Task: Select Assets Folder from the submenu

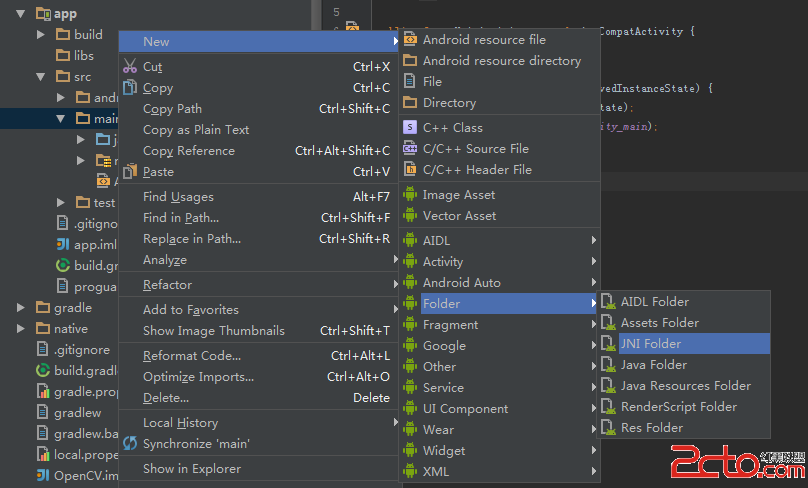Action: point(659,323)
